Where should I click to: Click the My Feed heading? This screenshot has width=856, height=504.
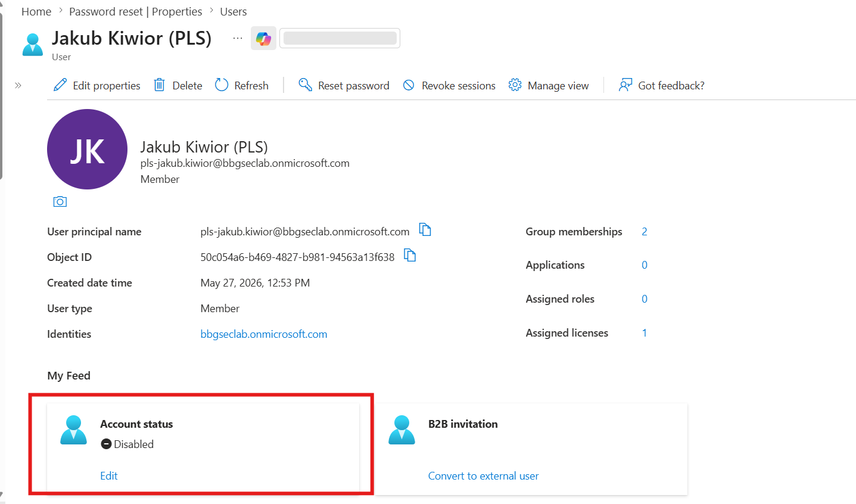(x=69, y=376)
